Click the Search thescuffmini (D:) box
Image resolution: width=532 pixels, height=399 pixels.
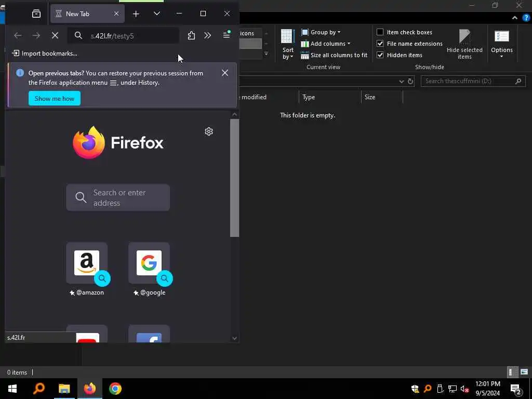pos(473,81)
